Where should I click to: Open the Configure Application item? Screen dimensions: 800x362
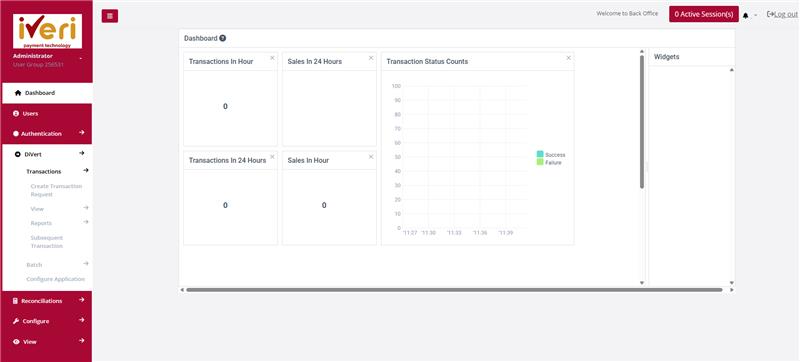click(56, 279)
